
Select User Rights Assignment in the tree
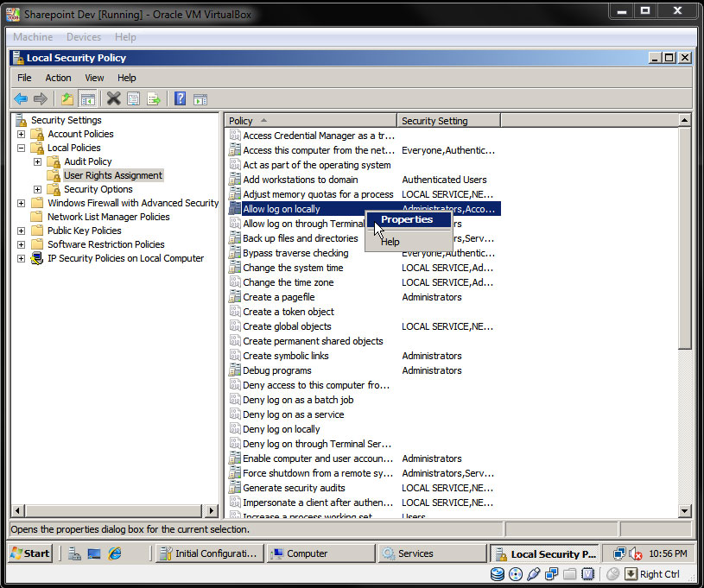pyautogui.click(x=113, y=175)
